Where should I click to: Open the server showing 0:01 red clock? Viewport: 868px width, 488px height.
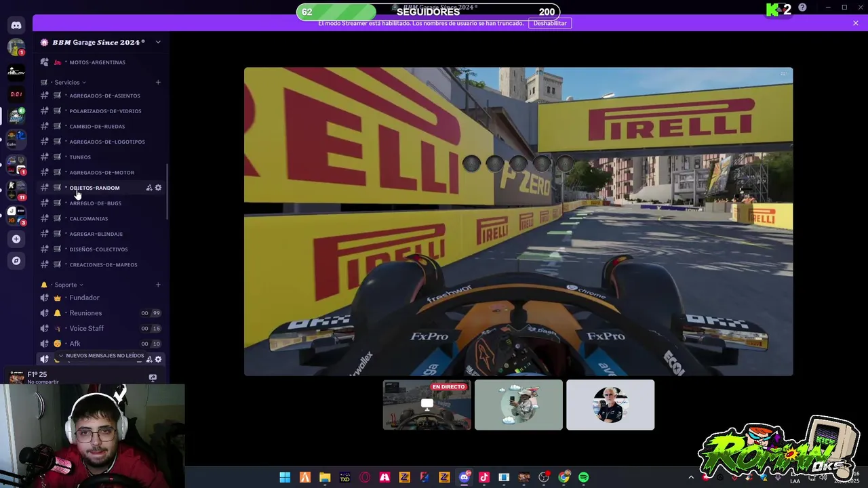16,94
